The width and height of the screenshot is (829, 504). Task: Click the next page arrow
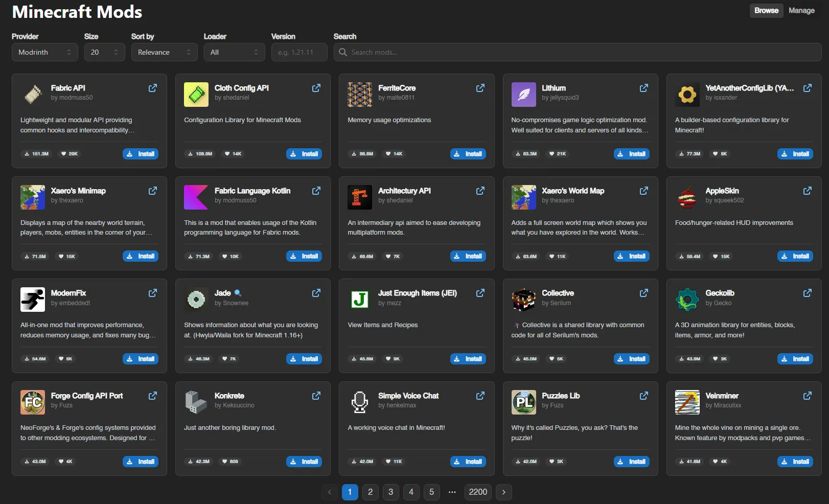click(x=504, y=492)
